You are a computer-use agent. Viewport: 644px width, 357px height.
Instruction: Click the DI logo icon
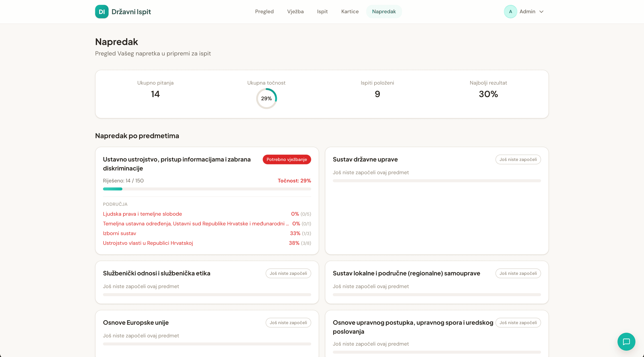(102, 12)
